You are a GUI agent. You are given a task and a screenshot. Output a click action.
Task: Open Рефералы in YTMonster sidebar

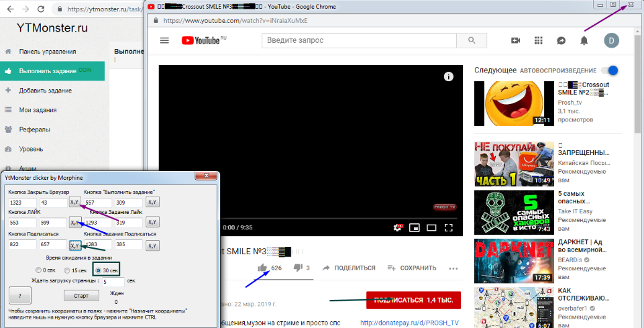[34, 129]
